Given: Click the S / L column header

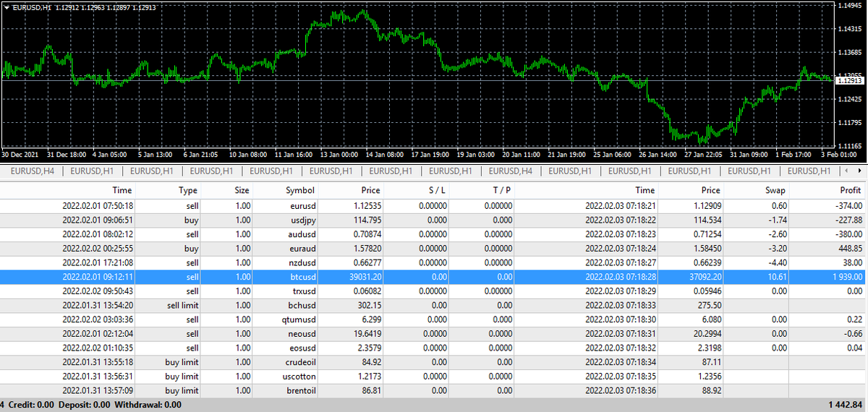Looking at the screenshot, I should (435, 190).
